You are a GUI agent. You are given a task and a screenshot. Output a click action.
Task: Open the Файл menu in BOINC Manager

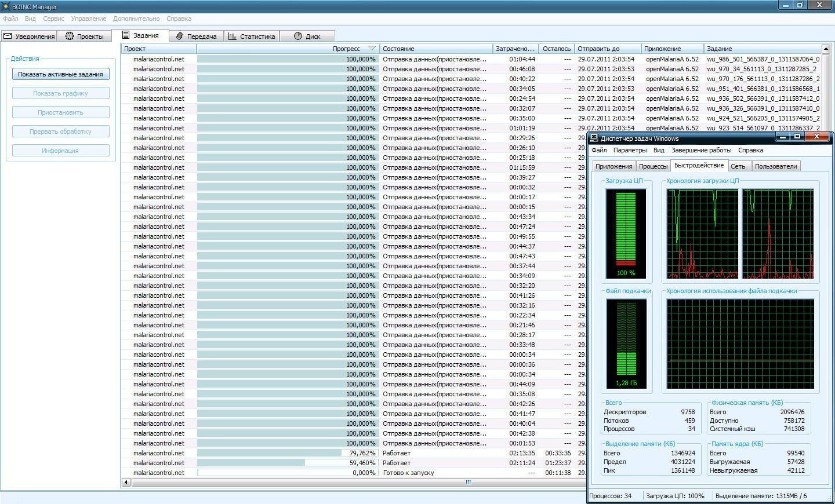[x=10, y=19]
